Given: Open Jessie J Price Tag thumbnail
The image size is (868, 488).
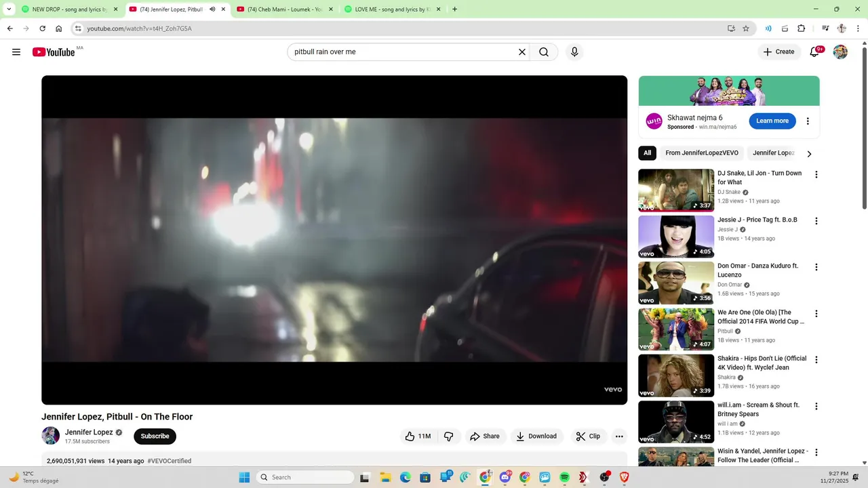Looking at the screenshot, I should pos(676,237).
